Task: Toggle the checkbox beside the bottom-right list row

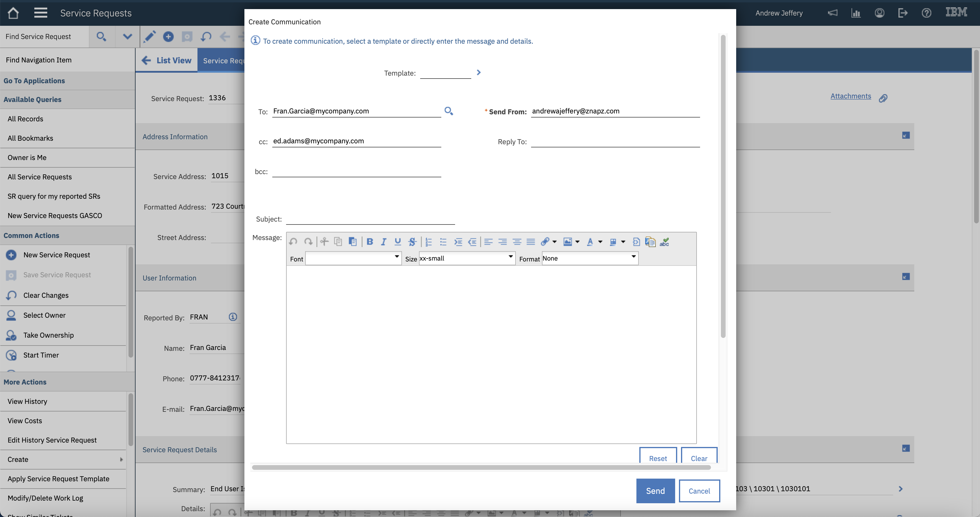Action: point(905,449)
